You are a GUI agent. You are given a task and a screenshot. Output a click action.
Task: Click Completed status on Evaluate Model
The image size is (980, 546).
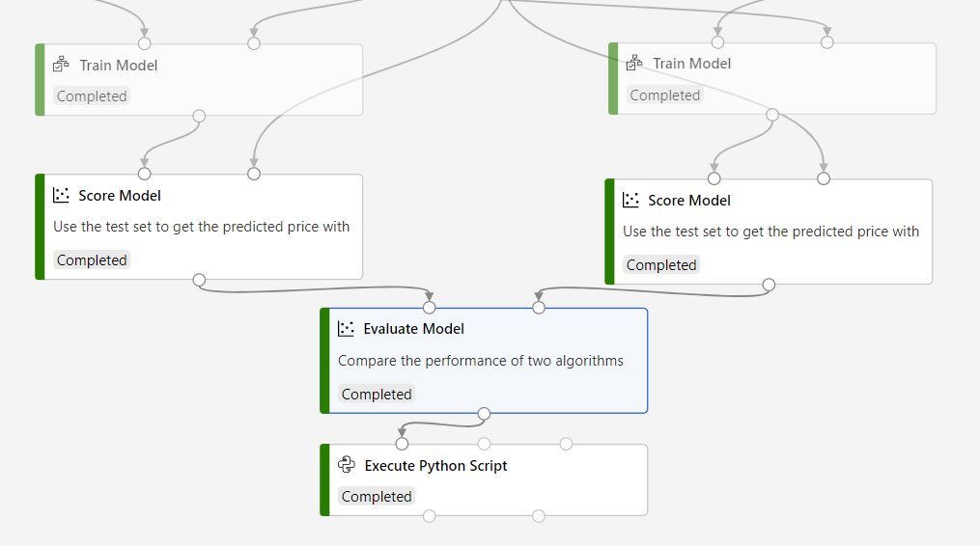click(x=377, y=394)
